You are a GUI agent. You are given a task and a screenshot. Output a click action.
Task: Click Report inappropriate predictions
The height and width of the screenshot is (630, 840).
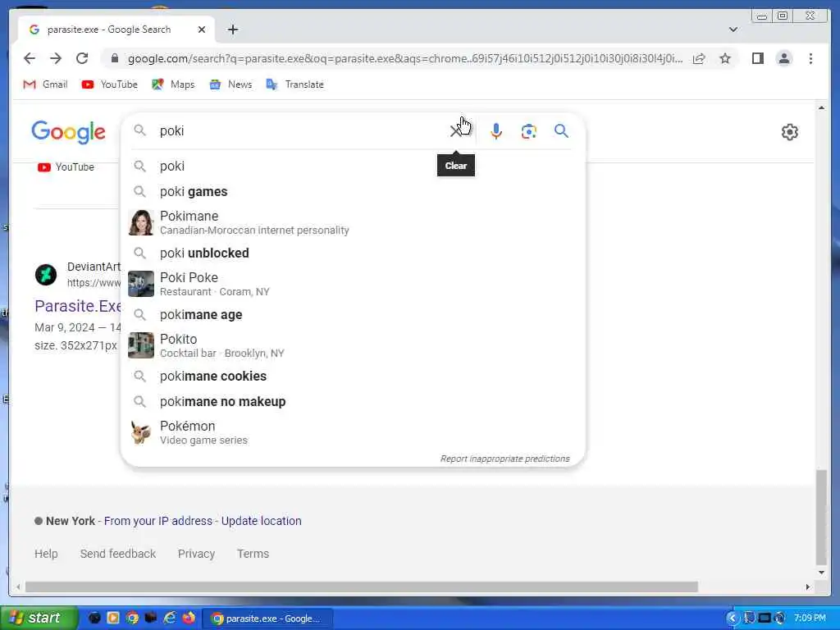coord(504,459)
